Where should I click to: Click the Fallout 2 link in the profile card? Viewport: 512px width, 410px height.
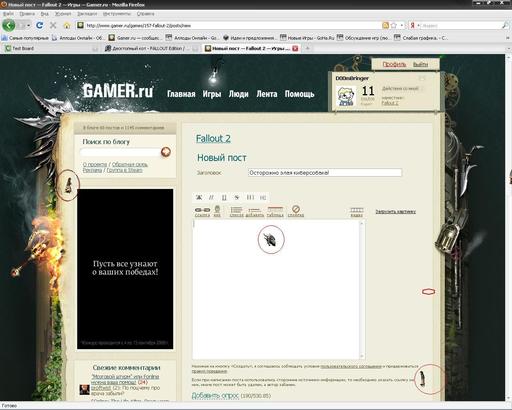click(x=390, y=103)
